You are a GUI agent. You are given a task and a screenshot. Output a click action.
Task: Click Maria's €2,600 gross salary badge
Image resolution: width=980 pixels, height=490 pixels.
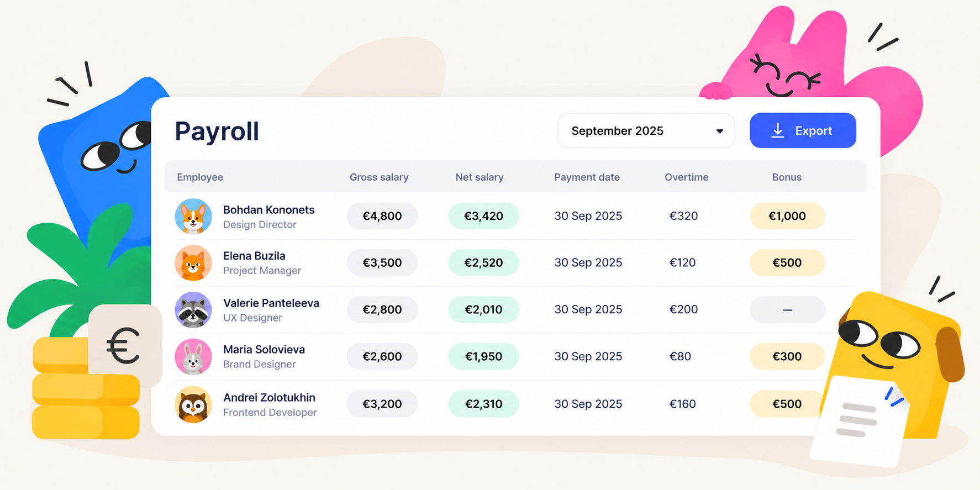point(382,356)
